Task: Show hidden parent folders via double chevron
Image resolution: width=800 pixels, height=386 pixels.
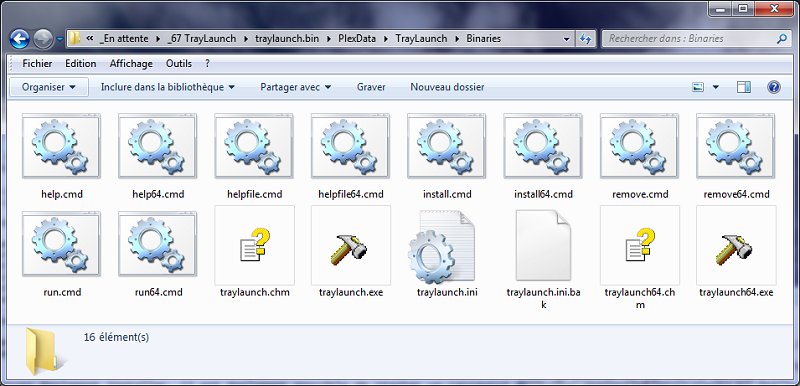Action: coord(90,38)
